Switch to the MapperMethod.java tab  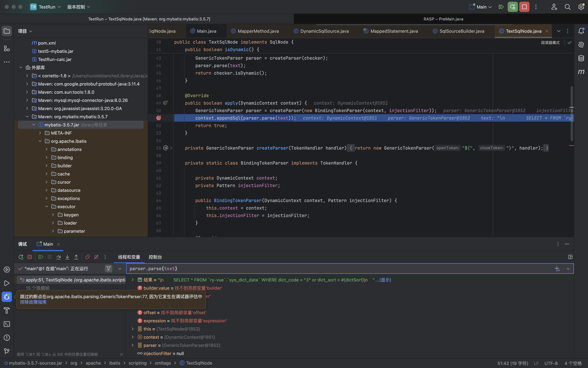click(258, 31)
